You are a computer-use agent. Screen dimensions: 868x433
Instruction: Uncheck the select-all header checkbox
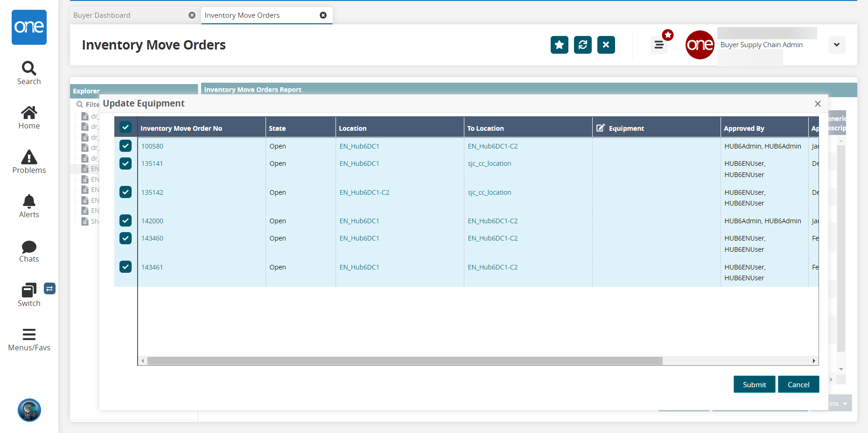tap(126, 128)
